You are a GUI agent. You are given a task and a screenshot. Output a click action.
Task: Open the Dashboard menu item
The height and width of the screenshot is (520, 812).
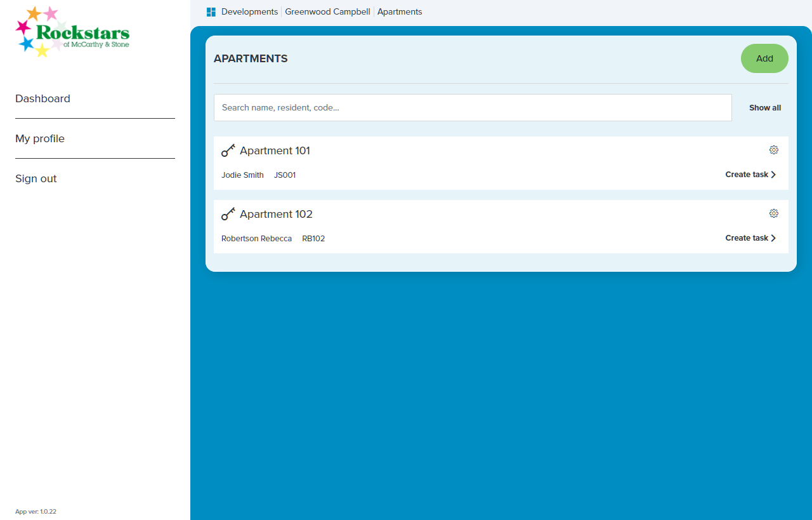click(x=43, y=98)
